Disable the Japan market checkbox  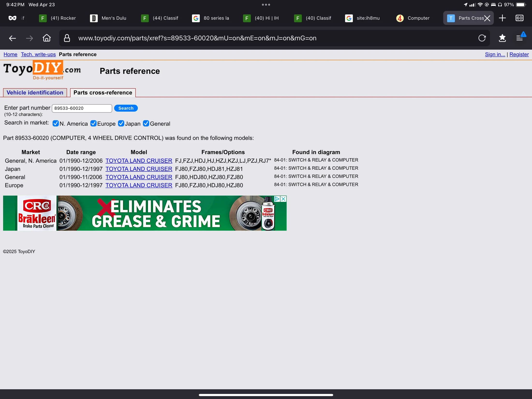(121, 124)
